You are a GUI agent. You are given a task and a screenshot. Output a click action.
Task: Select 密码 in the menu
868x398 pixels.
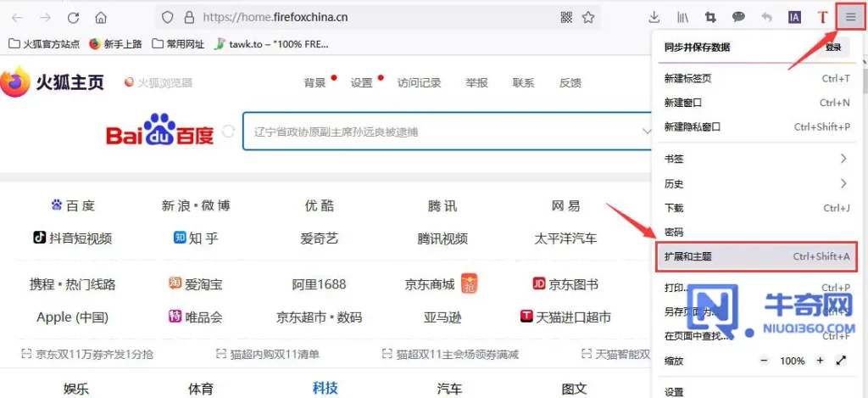pos(757,233)
